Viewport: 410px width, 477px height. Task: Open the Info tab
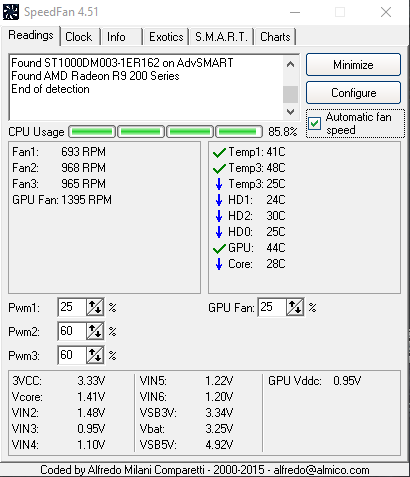coord(116,37)
